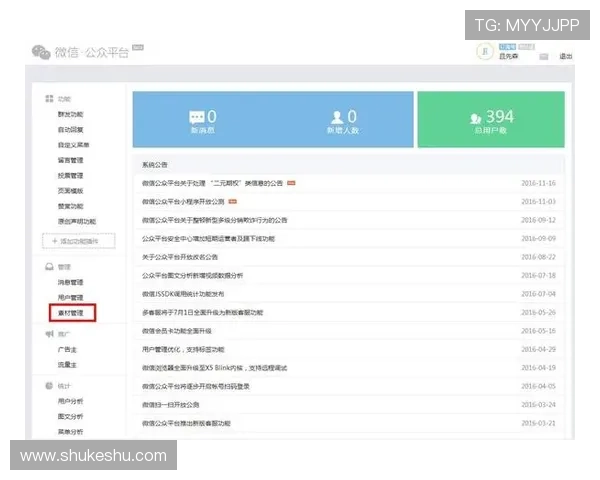Click the new messages speech bubble icon
The image size is (600, 480).
tap(197, 117)
